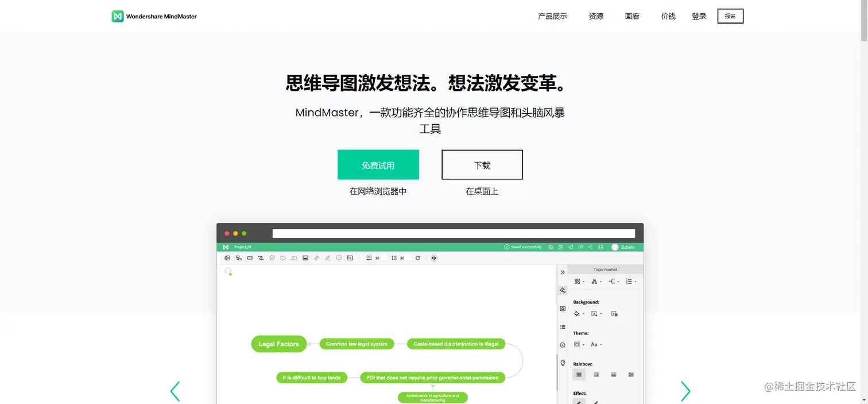Select the third Rainbow option
Viewport: 868px width, 404px height.
click(x=614, y=374)
